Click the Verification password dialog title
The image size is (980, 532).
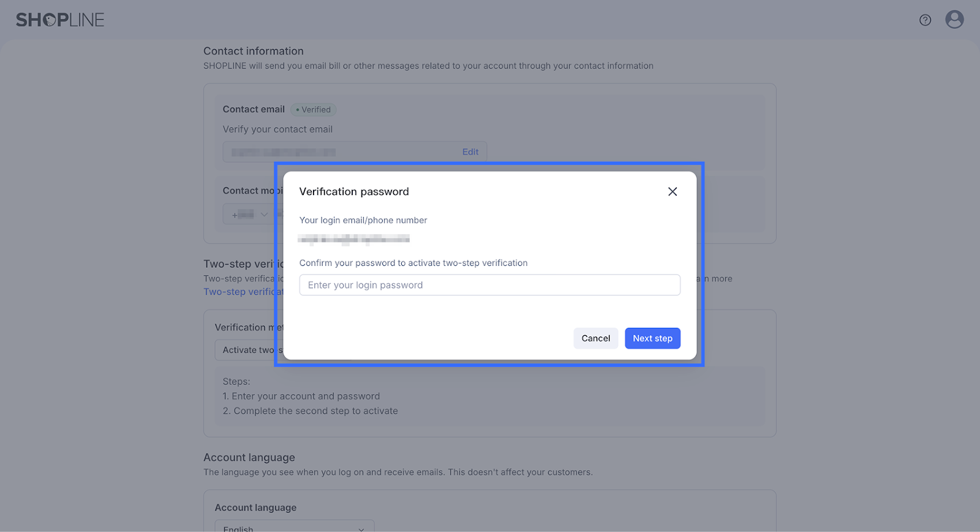[x=354, y=192]
